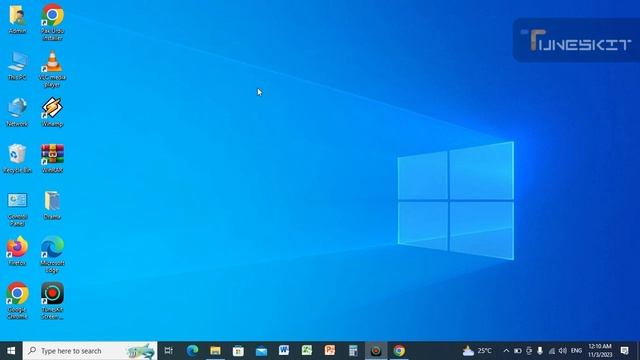Open the notification Action Center
640x360 pixels.
coord(624,351)
